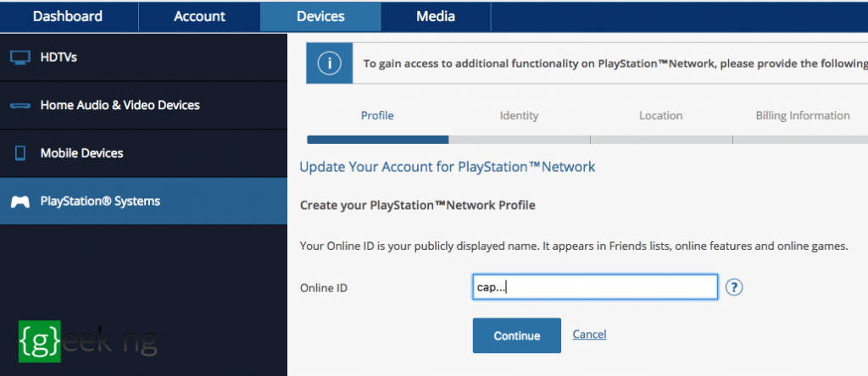
Task: Click the Online ID description paragraph
Action: tap(574, 246)
